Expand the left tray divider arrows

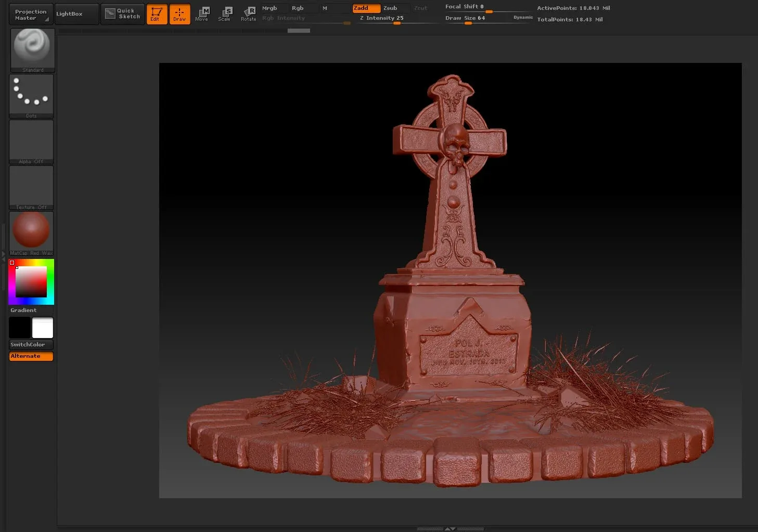coord(3,256)
